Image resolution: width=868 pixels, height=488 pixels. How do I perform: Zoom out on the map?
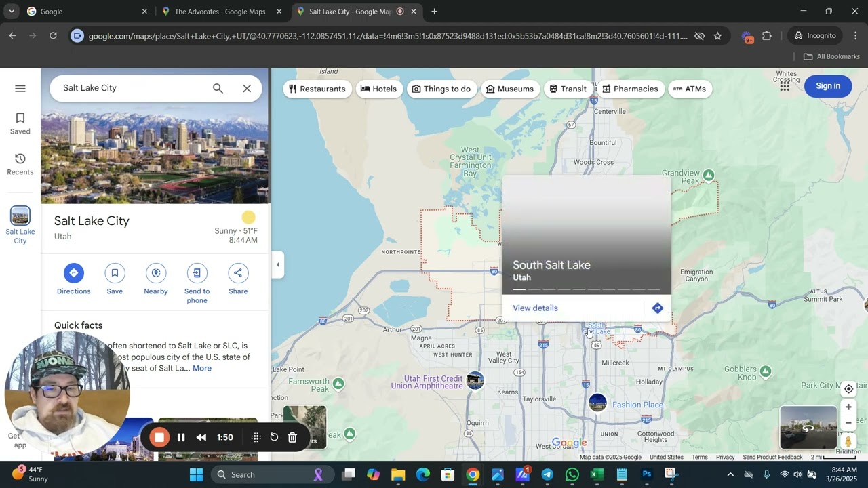point(848,423)
